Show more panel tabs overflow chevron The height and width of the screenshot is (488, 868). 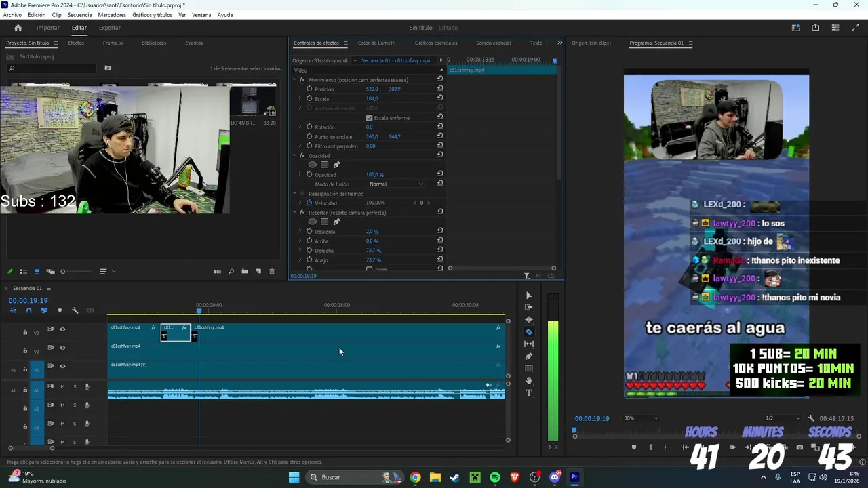559,43
